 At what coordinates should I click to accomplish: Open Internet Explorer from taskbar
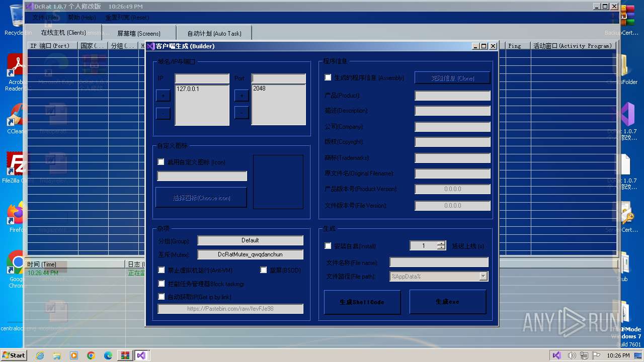coord(40,355)
